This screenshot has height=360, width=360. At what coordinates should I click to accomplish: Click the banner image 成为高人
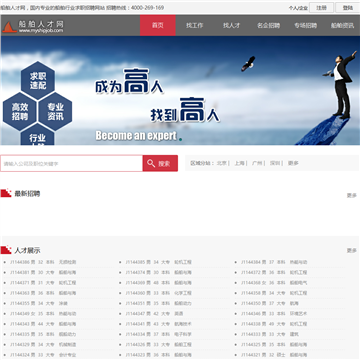coord(180,90)
